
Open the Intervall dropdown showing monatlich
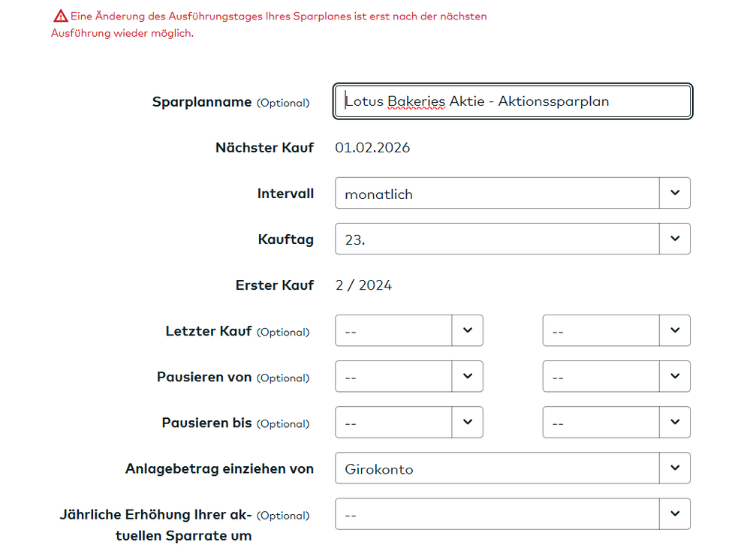coord(512,193)
